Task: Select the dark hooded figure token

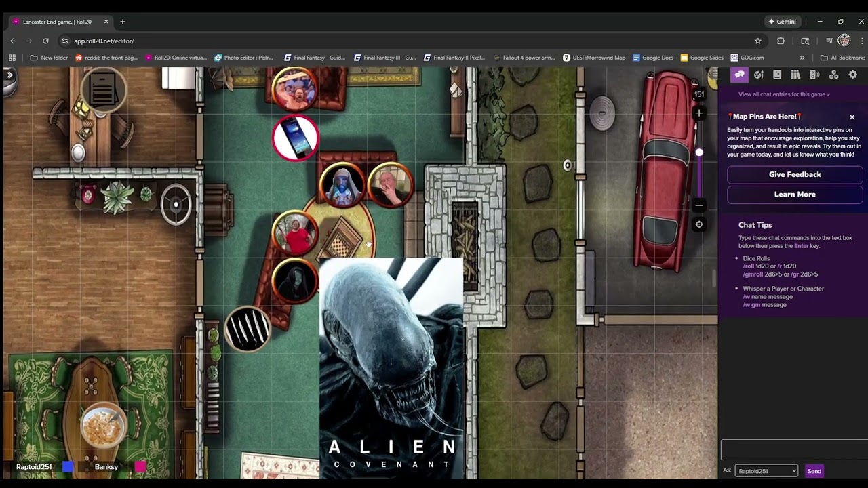Action: click(295, 281)
